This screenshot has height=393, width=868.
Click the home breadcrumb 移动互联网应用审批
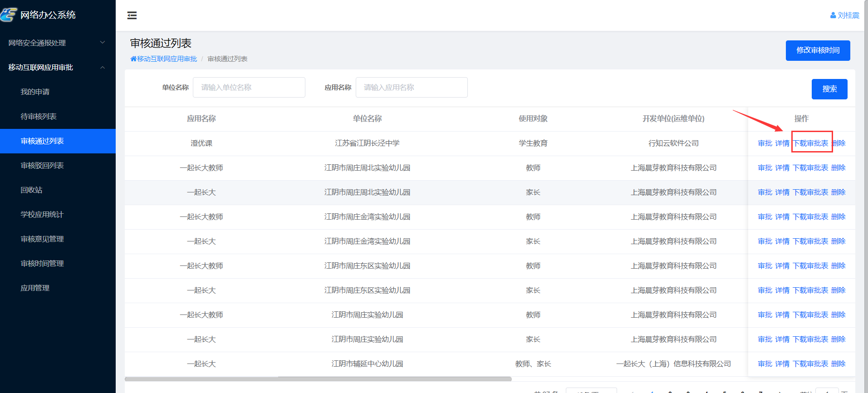pos(164,59)
